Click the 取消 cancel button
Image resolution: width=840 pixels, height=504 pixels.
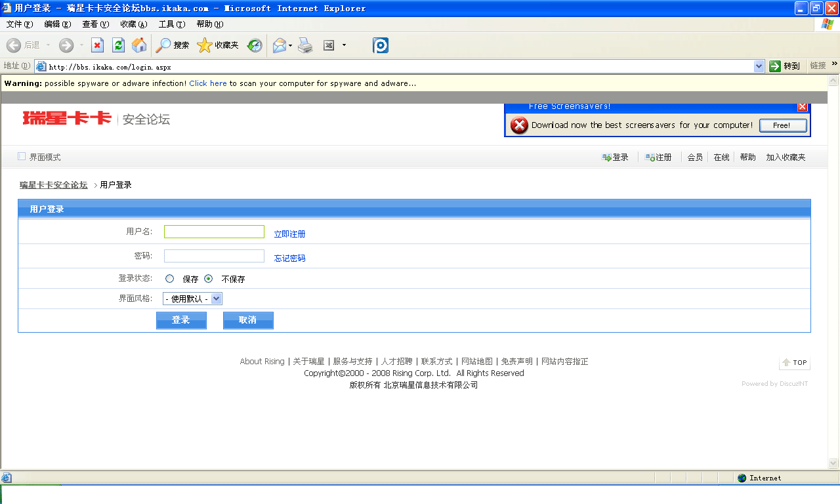coord(248,320)
